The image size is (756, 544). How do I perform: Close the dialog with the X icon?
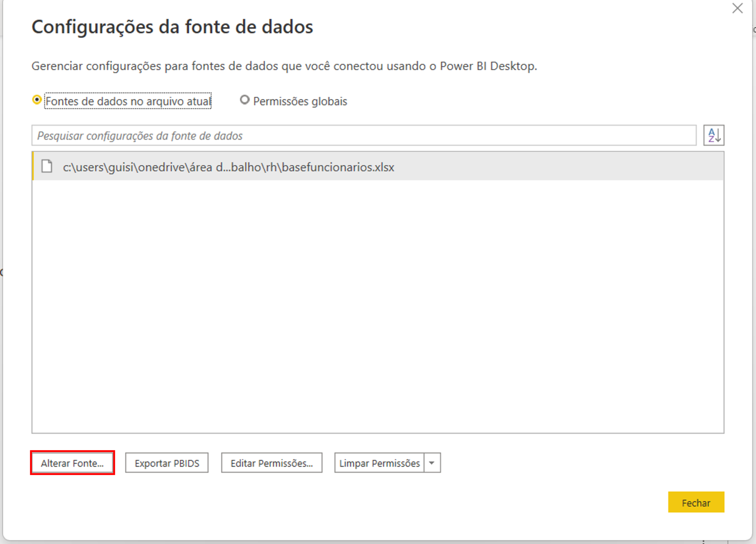(737, 8)
